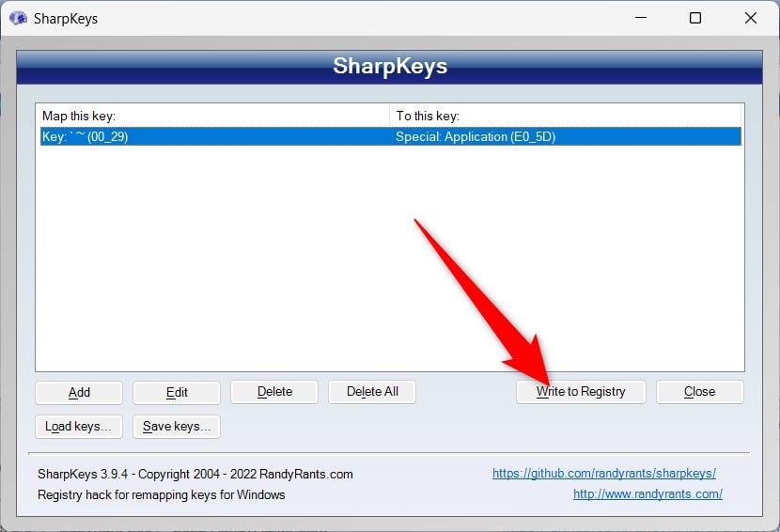
Task: Minimize the SharpKeys window
Action: click(641, 18)
